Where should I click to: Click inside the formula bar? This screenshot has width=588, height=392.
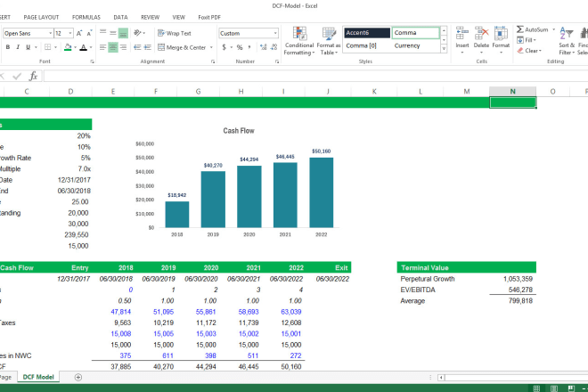point(315,76)
